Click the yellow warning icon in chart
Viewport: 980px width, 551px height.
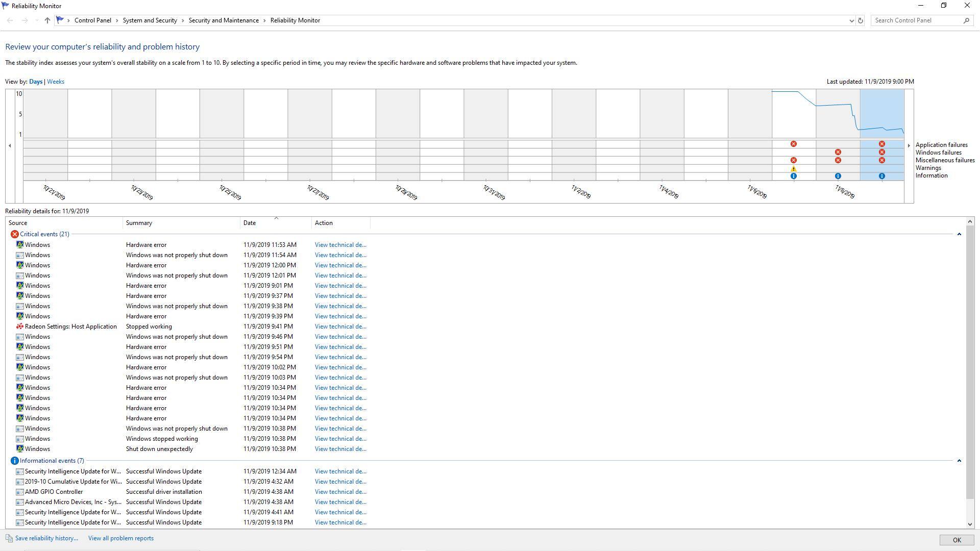click(793, 168)
